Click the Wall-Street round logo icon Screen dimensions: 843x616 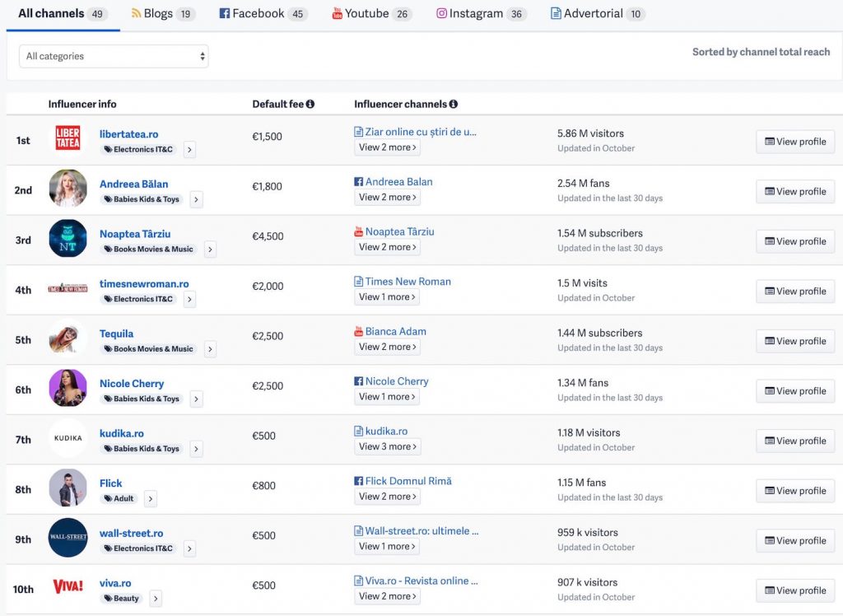68,538
